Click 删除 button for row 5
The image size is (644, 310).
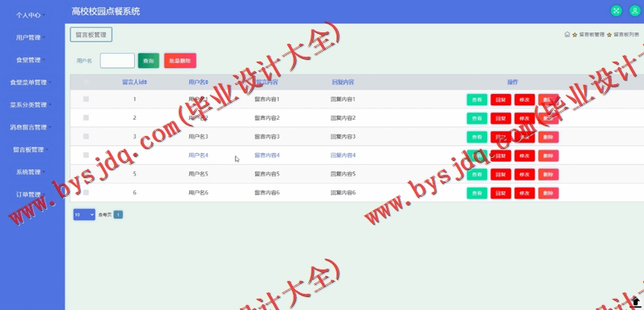pos(549,174)
